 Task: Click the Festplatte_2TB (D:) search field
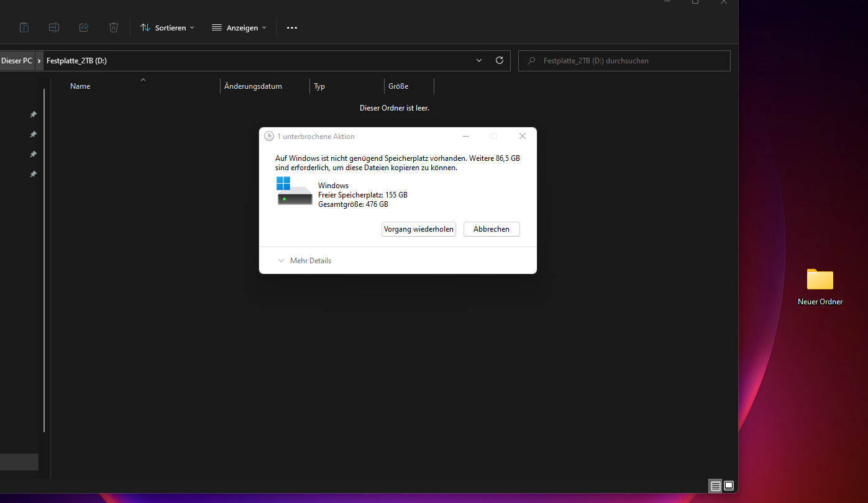pos(624,61)
